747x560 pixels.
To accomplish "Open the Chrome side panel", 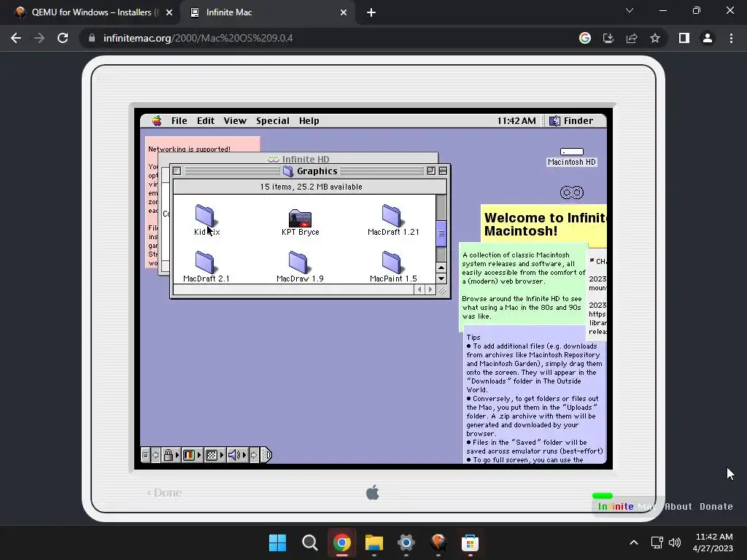I will click(x=684, y=38).
